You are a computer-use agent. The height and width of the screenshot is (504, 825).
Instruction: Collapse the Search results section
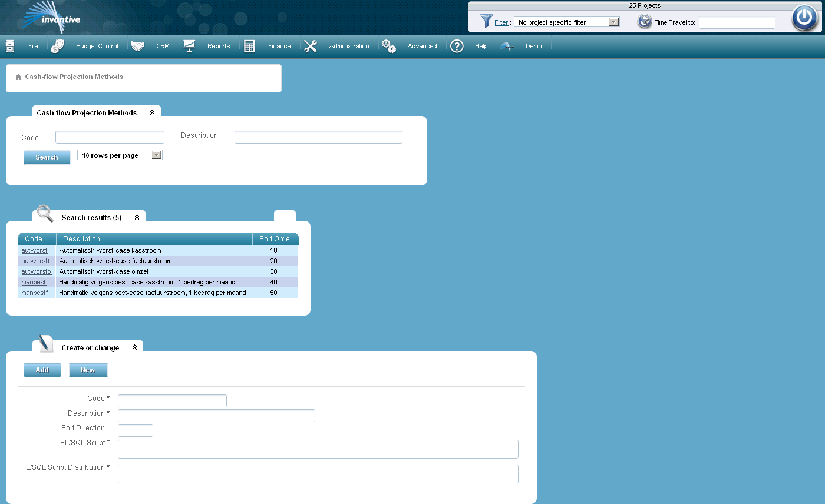point(137,217)
